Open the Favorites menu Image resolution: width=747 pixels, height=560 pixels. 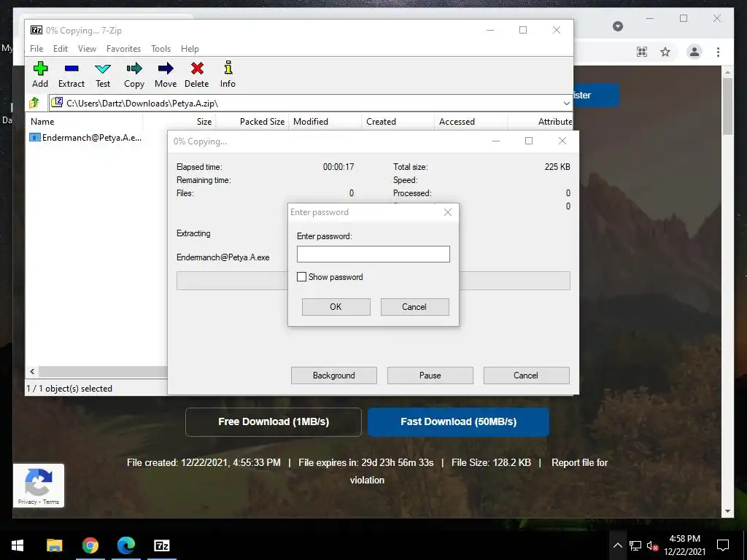click(x=123, y=49)
